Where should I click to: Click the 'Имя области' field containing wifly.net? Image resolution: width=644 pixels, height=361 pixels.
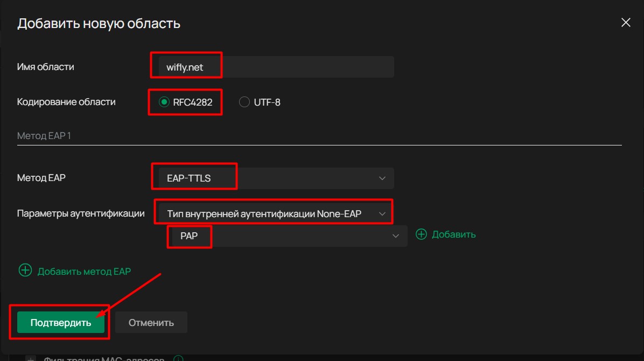[273, 67]
